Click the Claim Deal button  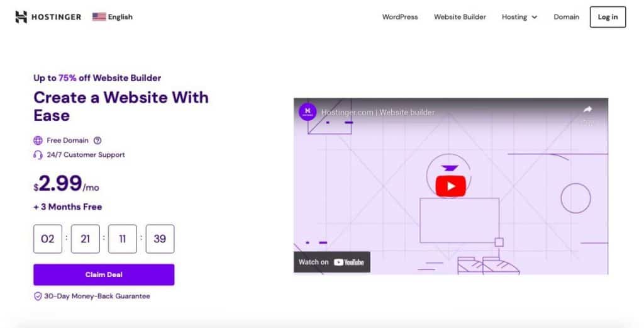pos(104,274)
